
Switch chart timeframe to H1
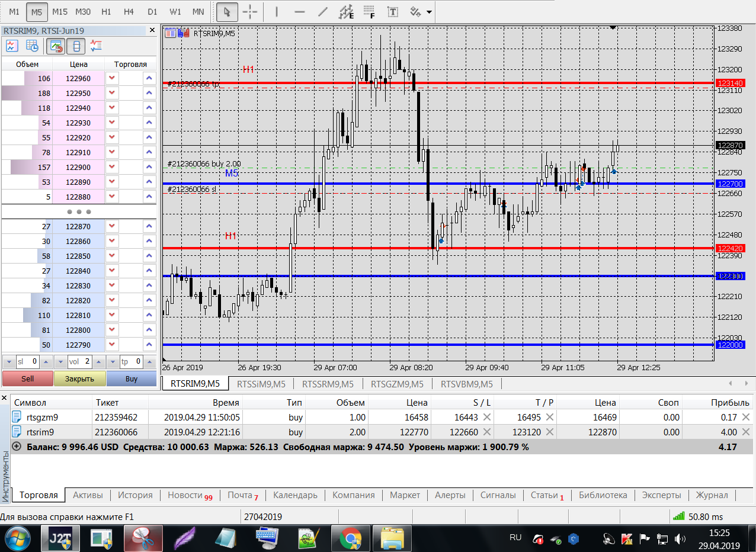106,12
